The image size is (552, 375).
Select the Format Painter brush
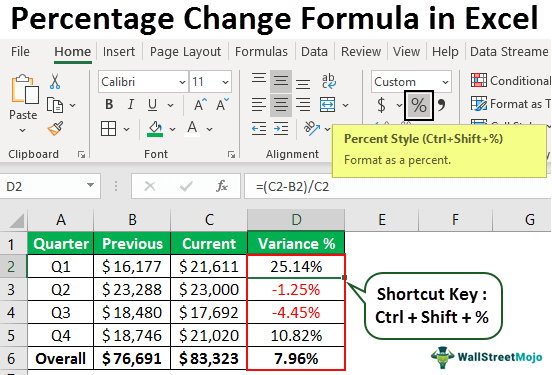[56, 129]
